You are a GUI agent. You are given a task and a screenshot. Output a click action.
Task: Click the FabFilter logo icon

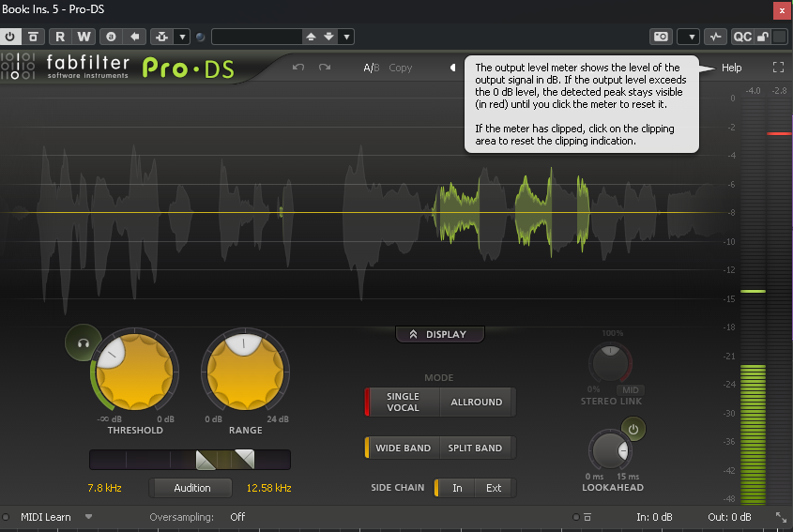[18, 67]
